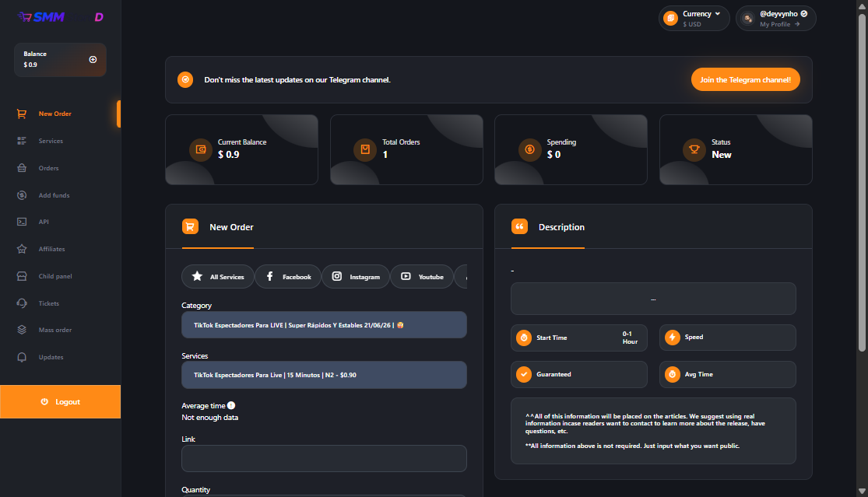Click the Affiliates star icon in sidebar

coord(22,249)
